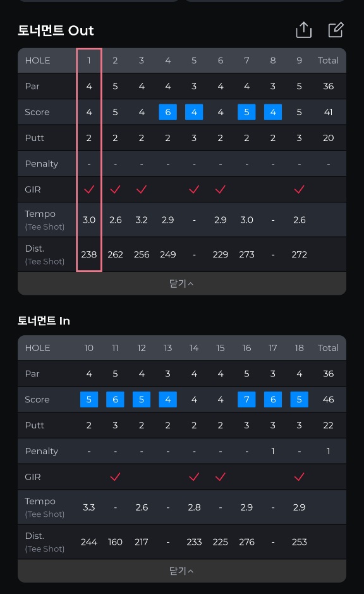Open the edit scorecard icon

point(336,30)
